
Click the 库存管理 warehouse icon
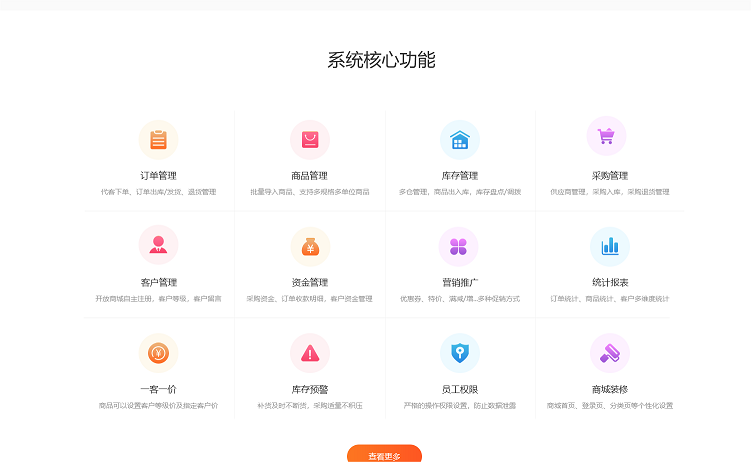[460, 140]
